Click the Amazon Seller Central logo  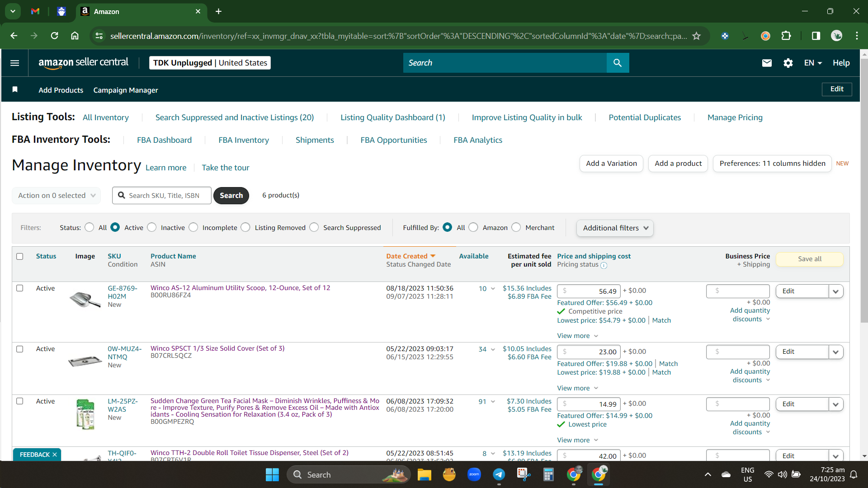tap(84, 63)
